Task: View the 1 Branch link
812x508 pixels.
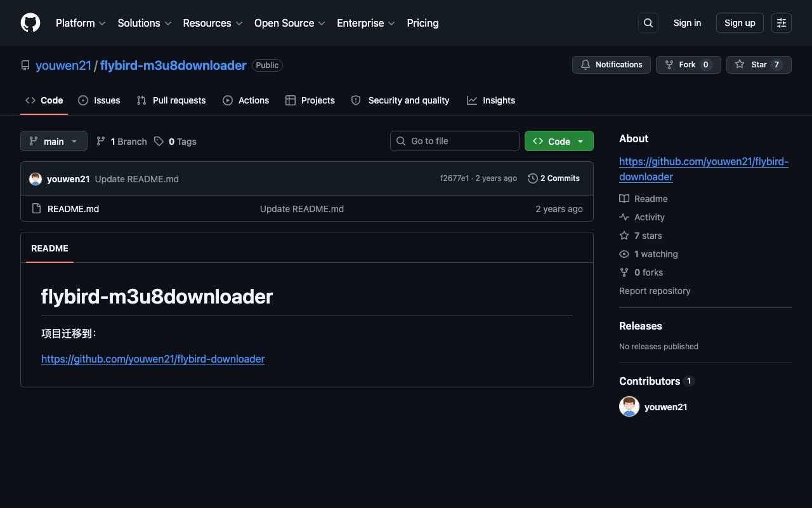Action: tap(121, 142)
